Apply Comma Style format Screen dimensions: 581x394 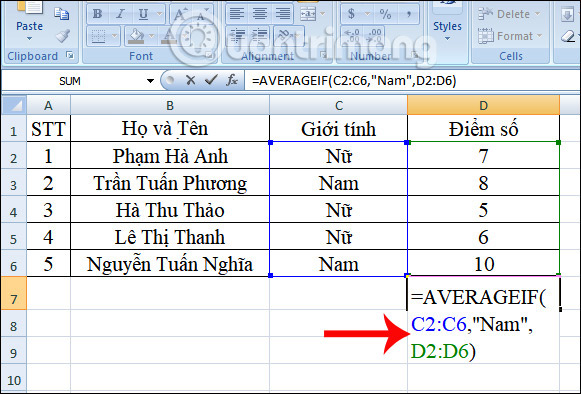pos(409,14)
